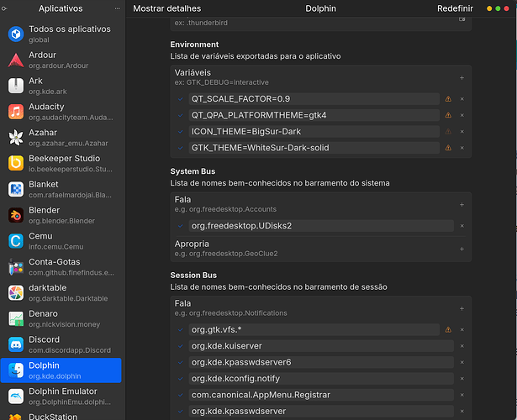The width and height of the screenshot is (517, 420).
Task: Click warning icon for GTK_THEME row
Action: pos(448,148)
